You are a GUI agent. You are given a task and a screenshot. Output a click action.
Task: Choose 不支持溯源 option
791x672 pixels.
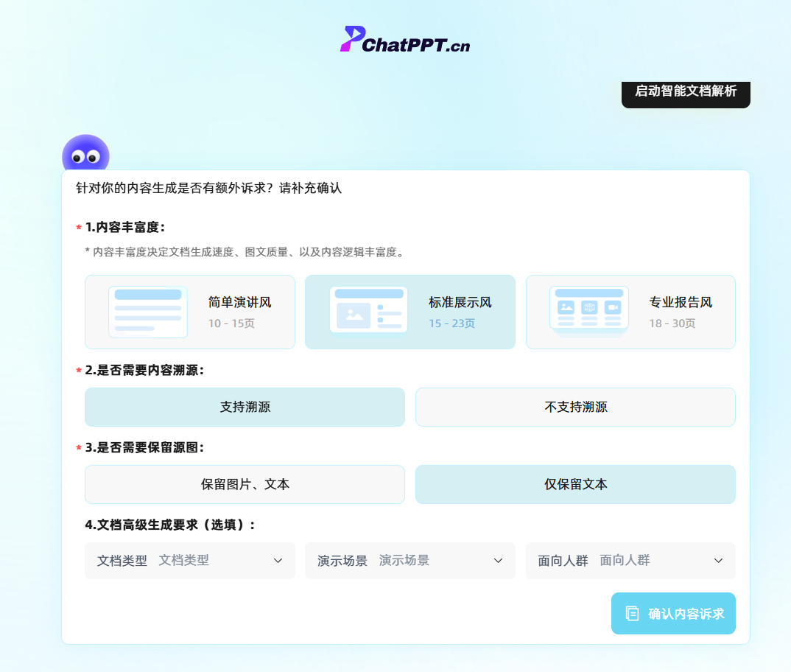tap(575, 407)
